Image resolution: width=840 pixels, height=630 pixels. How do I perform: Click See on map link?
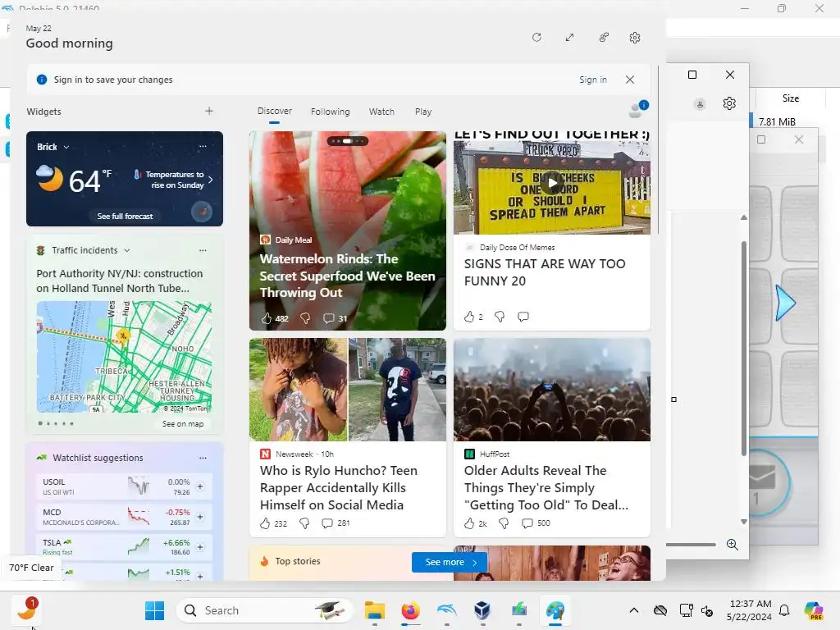click(x=183, y=424)
